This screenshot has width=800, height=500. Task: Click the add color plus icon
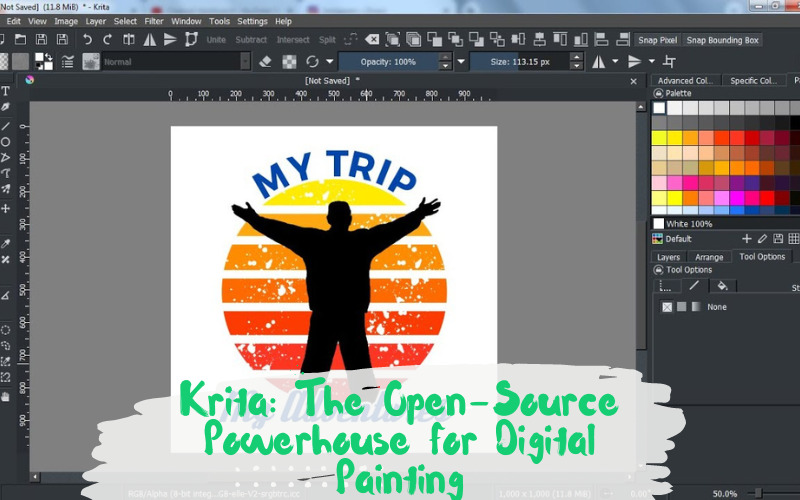tap(746, 239)
